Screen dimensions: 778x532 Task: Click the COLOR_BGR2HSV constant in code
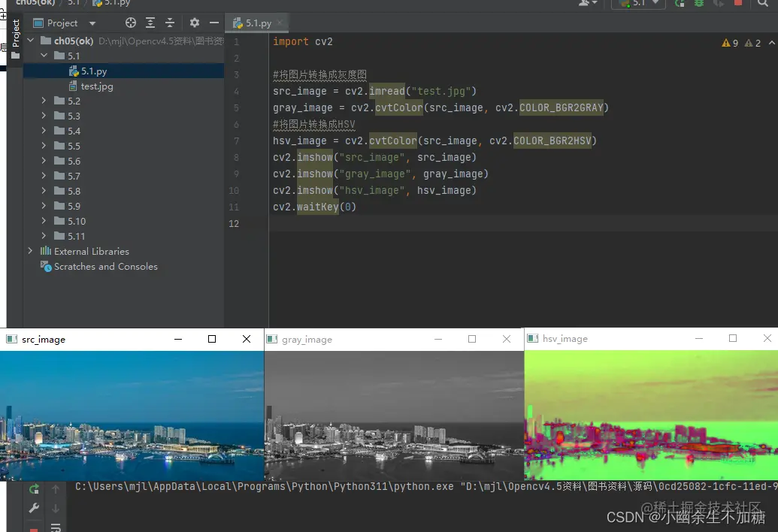tap(552, 141)
